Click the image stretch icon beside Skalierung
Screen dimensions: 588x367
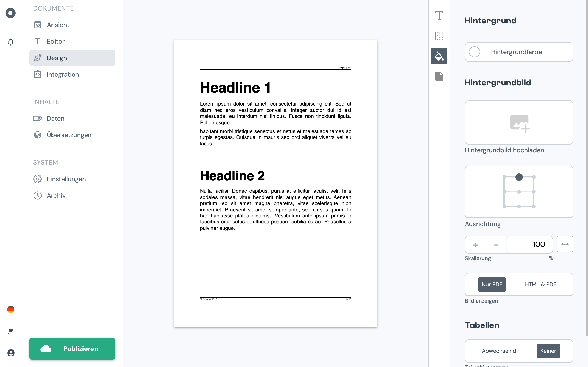[x=565, y=244]
